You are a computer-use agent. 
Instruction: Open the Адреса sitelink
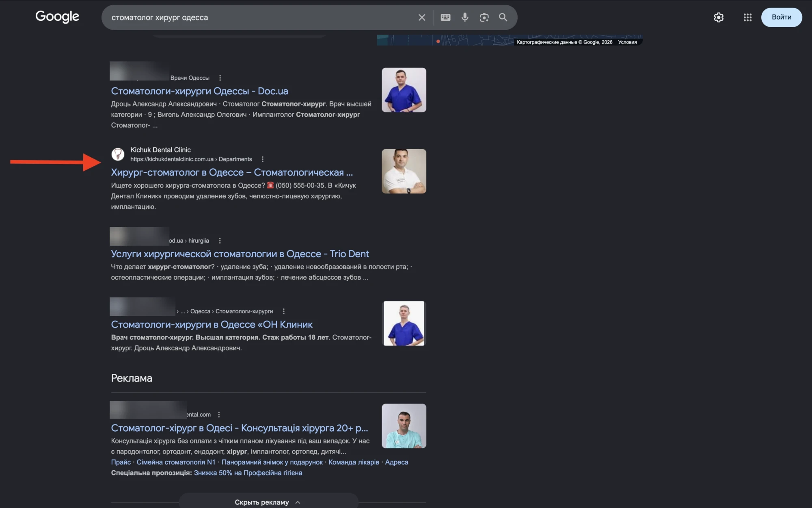pyautogui.click(x=397, y=462)
